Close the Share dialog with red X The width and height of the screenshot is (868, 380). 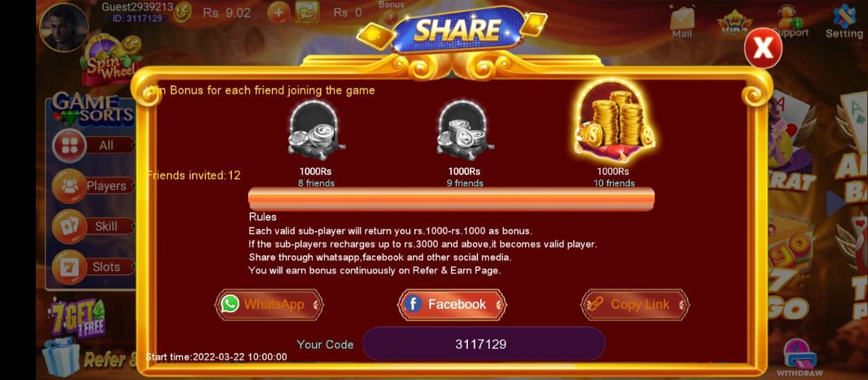[x=763, y=48]
